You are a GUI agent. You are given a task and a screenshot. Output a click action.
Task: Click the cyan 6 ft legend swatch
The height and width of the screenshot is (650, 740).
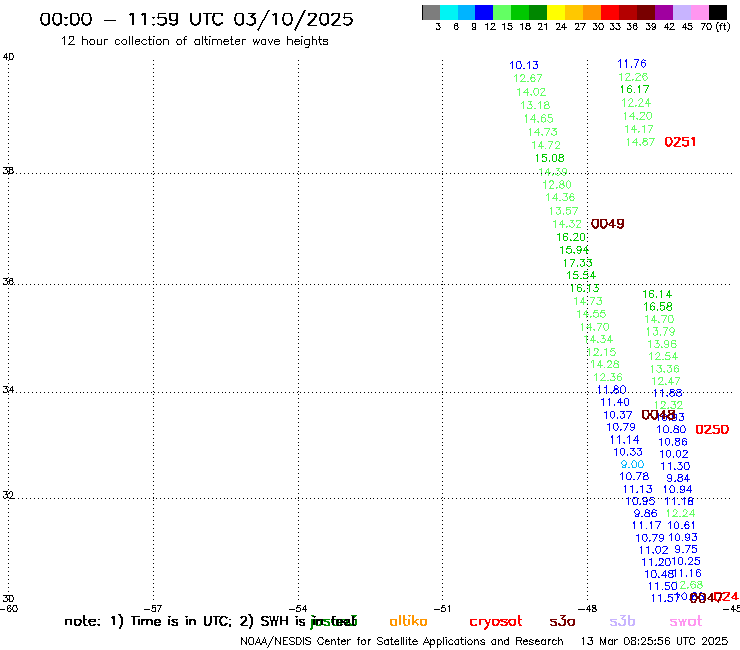[x=449, y=12]
